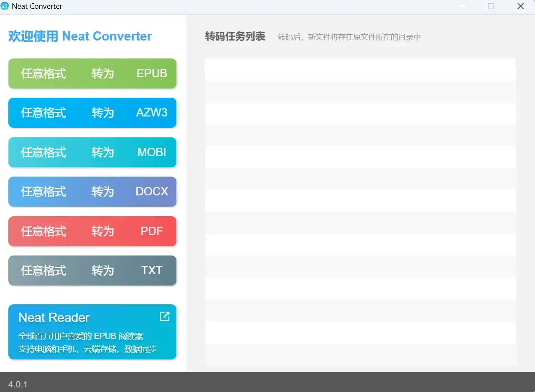This screenshot has height=392, width=535.
Task: Click the Neat Converter logo in the title bar
Action: (x=5, y=6)
